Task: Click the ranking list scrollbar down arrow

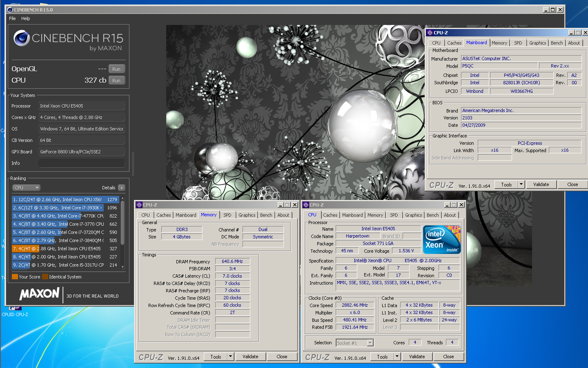Action: tap(122, 267)
